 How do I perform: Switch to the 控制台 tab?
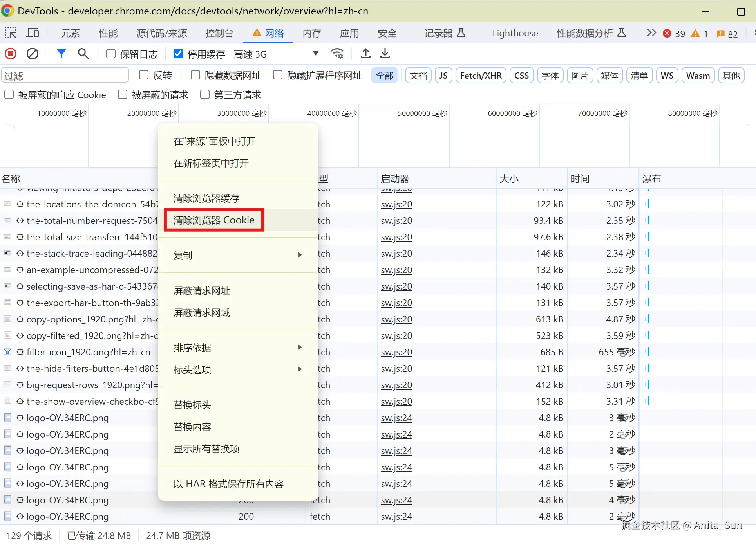pos(219,33)
